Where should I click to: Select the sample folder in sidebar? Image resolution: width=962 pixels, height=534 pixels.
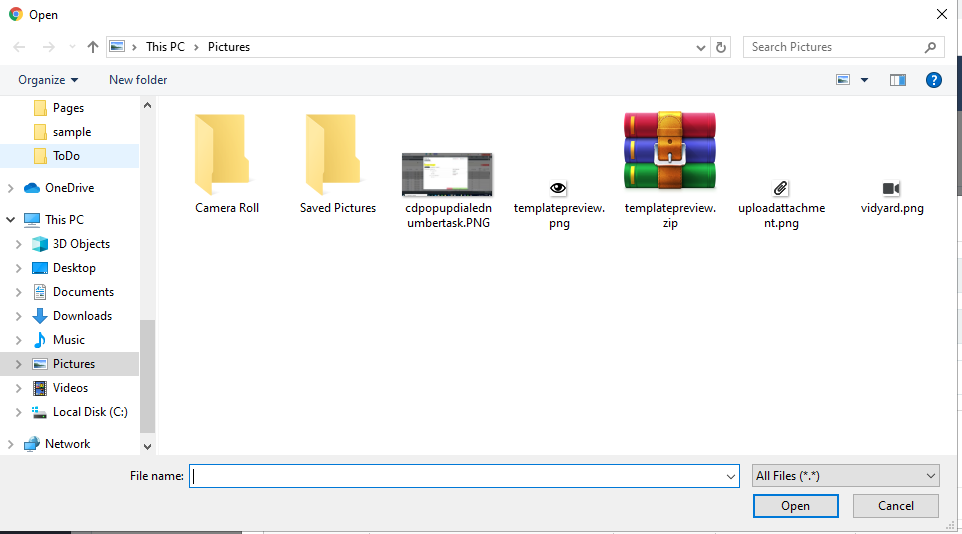click(x=72, y=132)
